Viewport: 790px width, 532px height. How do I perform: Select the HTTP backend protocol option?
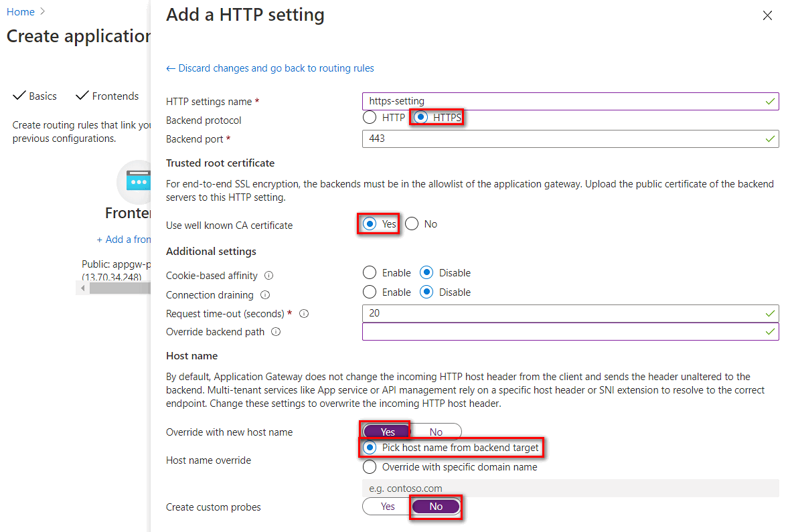(370, 117)
